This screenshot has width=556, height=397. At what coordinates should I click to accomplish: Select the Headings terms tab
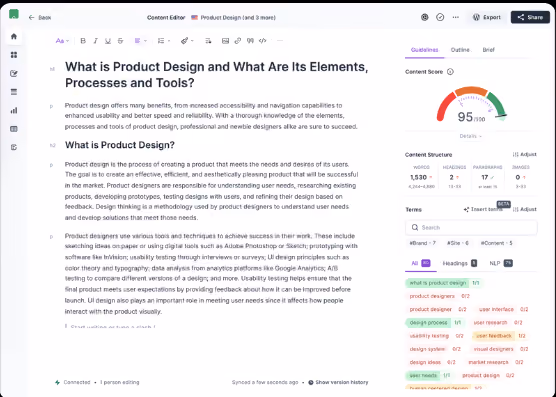(x=460, y=263)
